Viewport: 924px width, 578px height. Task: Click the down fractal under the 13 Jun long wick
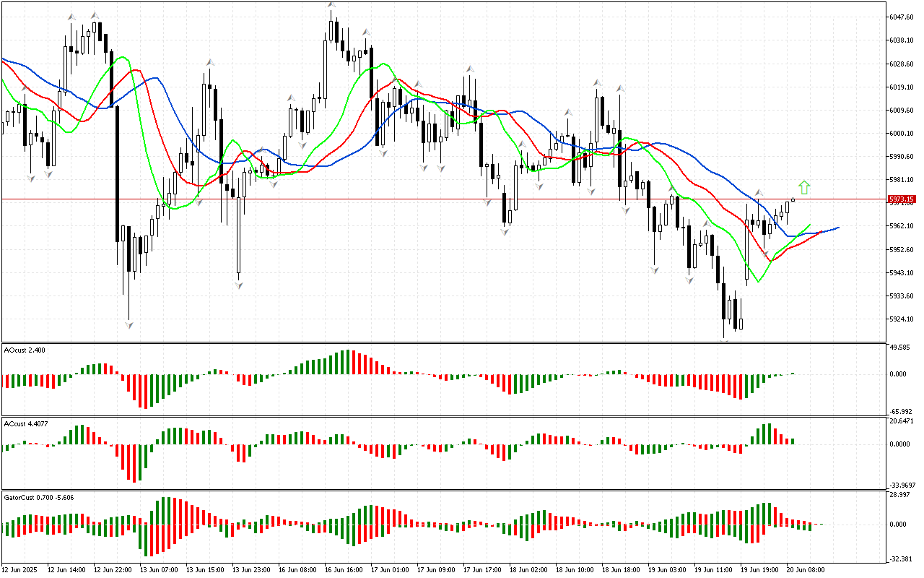[238, 285]
